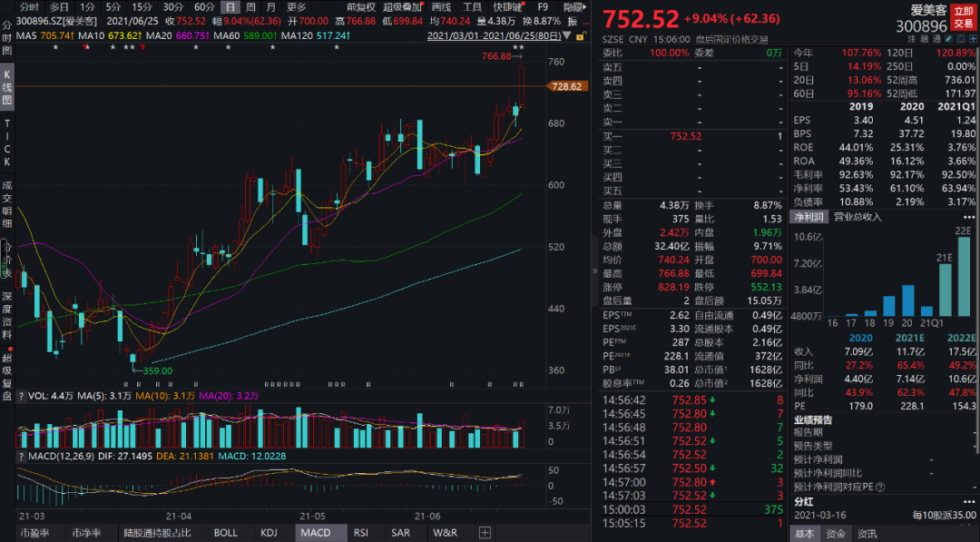Open 成交明细 from left sidebar
The image size is (980, 542).
[x=7, y=203]
